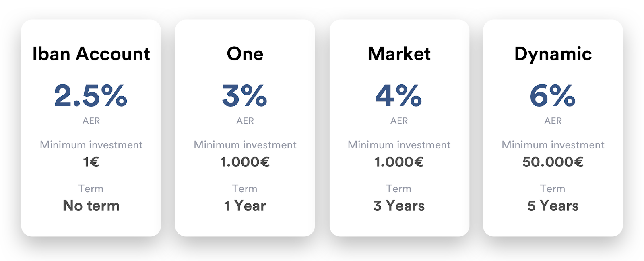Image resolution: width=644 pixels, height=261 pixels.
Task: Click Market plan's 1.000€ minimum investment
Action: coord(399,162)
